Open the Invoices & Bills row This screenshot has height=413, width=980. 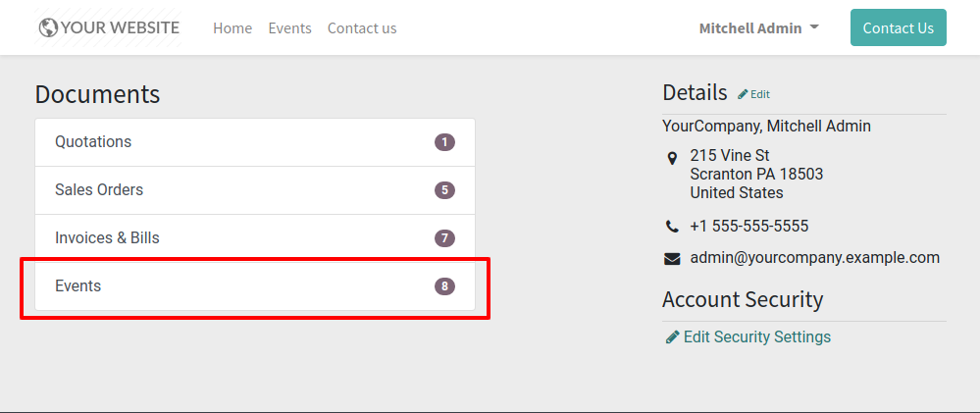tap(255, 238)
